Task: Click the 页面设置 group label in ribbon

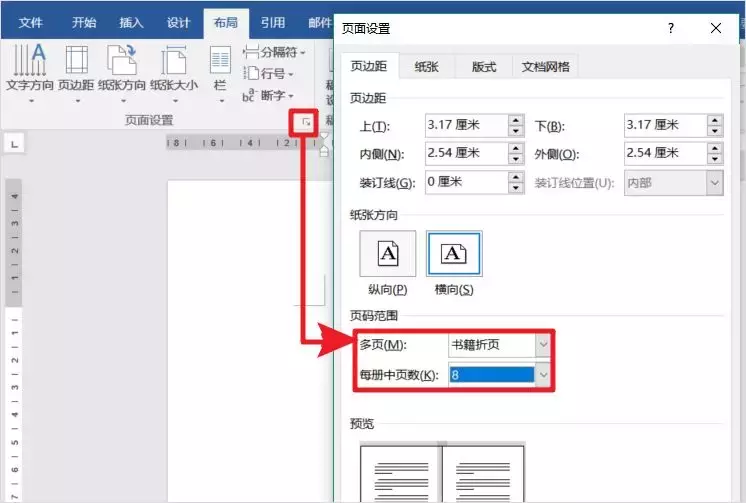Action: pos(149,120)
